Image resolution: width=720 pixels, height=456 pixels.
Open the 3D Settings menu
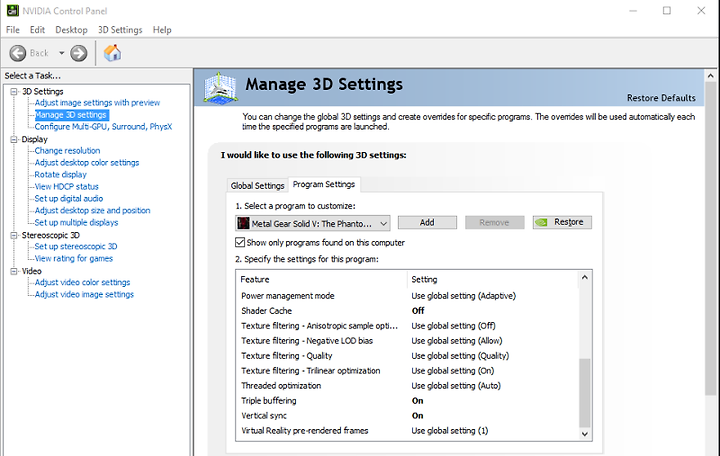tap(120, 30)
